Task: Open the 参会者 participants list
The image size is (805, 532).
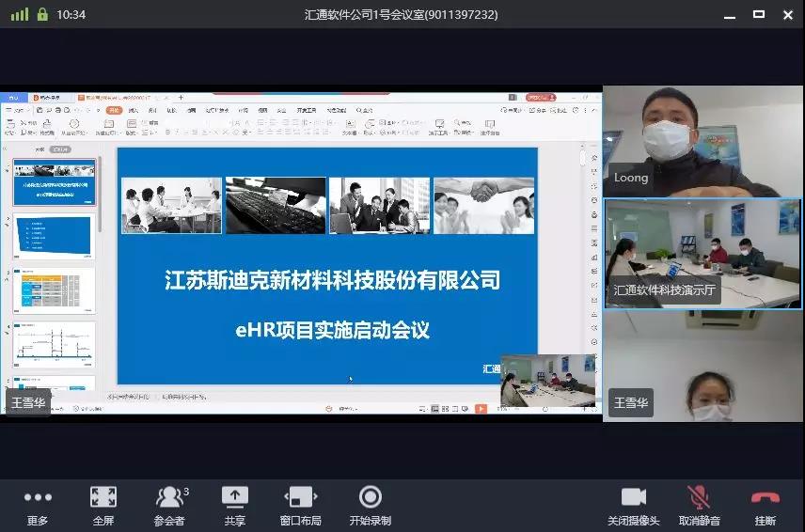Action: 170,506
